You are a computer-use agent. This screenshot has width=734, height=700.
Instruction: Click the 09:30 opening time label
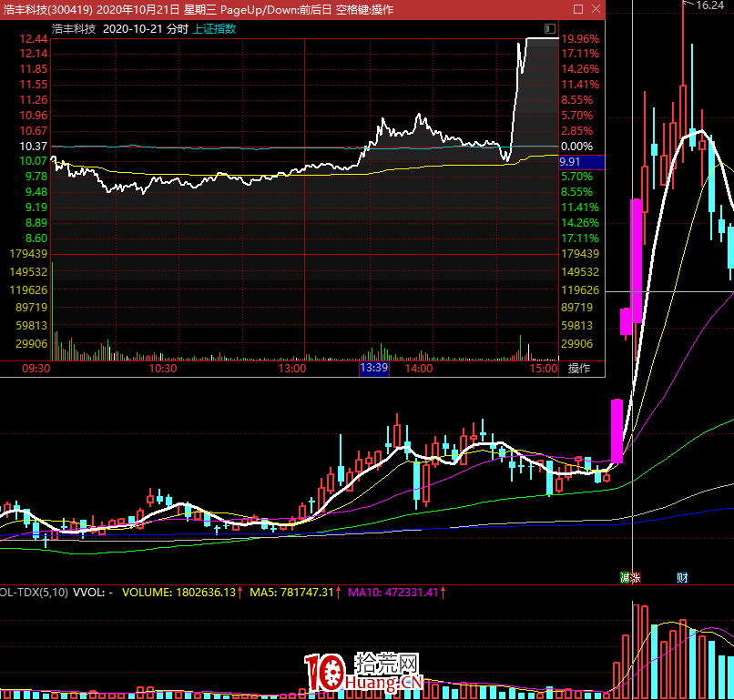36,369
